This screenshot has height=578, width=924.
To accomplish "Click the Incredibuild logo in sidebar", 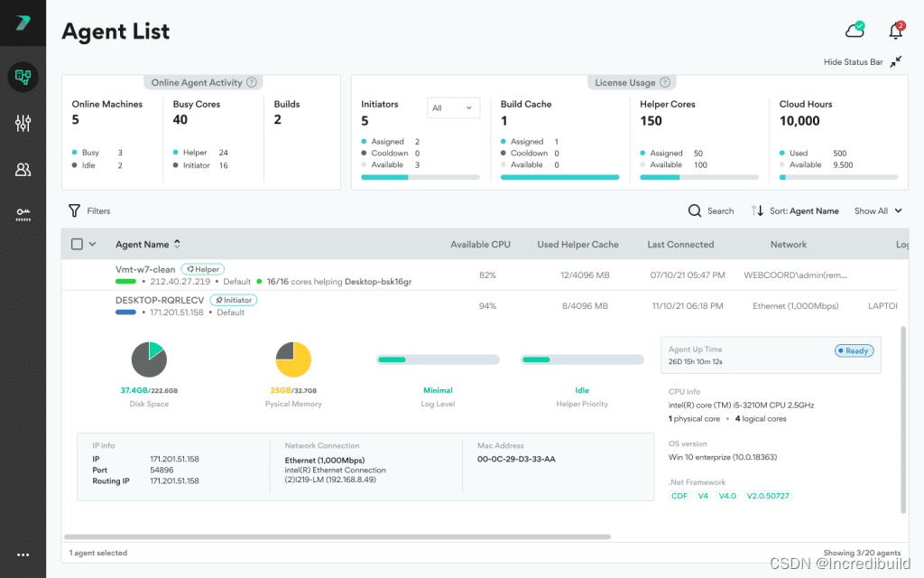I will 23,23.
